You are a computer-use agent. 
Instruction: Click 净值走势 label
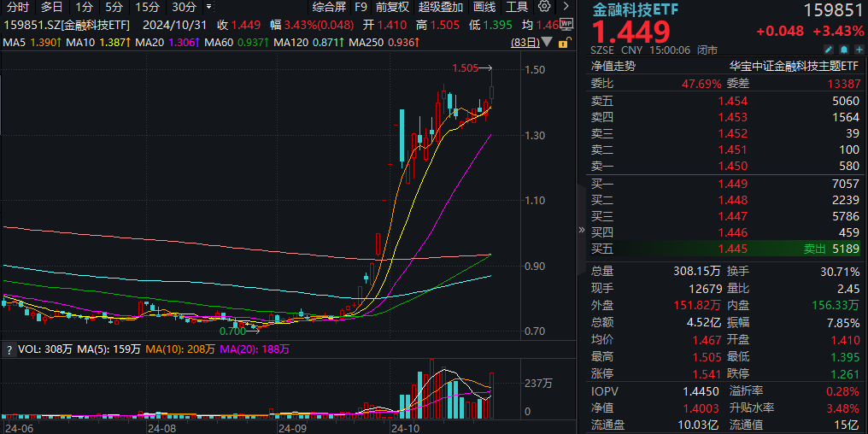click(x=613, y=67)
